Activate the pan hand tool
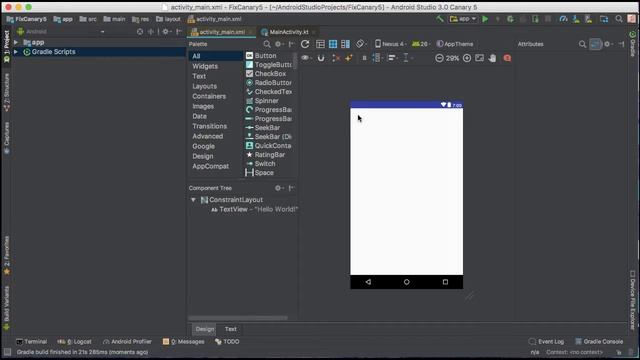The image size is (640, 360). point(493,58)
